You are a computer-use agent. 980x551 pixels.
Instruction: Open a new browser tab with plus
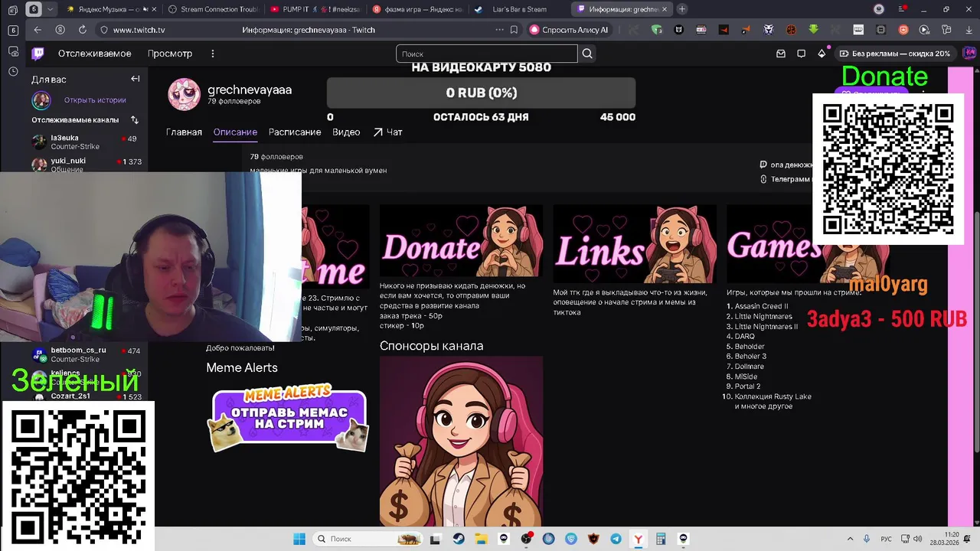pos(681,9)
